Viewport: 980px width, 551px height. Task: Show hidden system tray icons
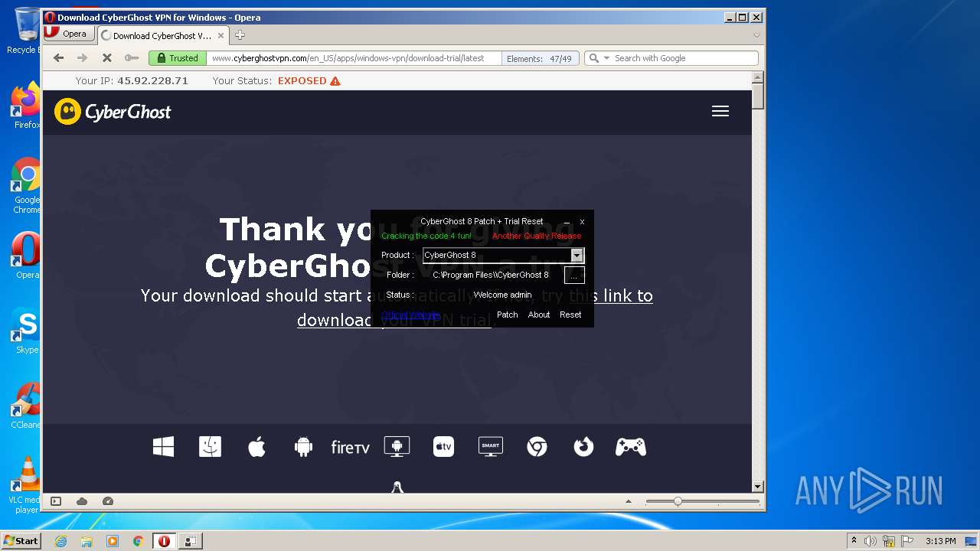click(x=854, y=541)
